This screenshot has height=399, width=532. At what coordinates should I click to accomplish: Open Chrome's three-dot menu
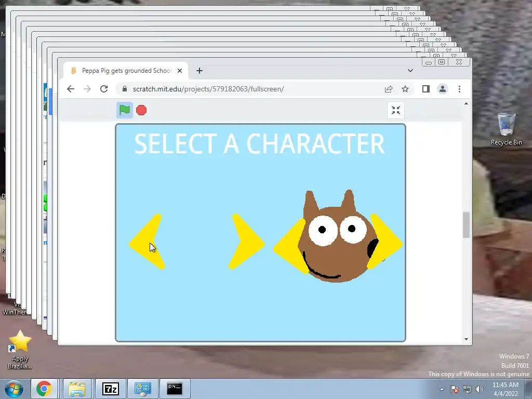(459, 89)
